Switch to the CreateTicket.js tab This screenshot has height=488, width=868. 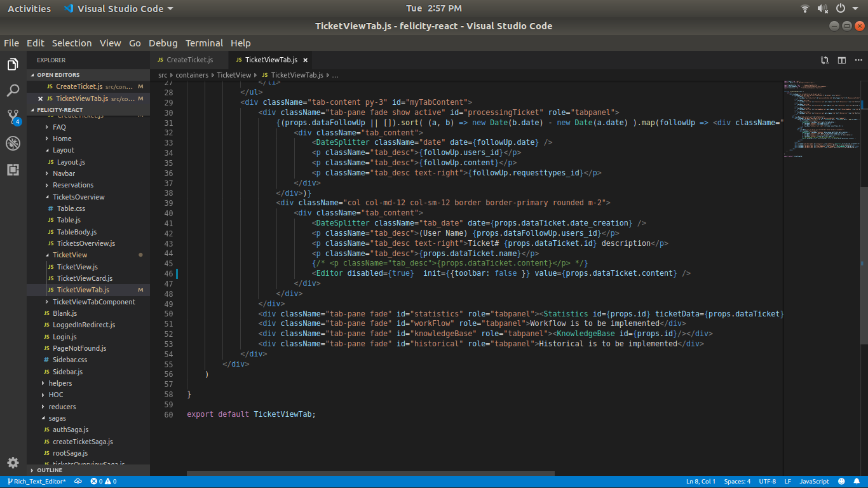click(189, 60)
